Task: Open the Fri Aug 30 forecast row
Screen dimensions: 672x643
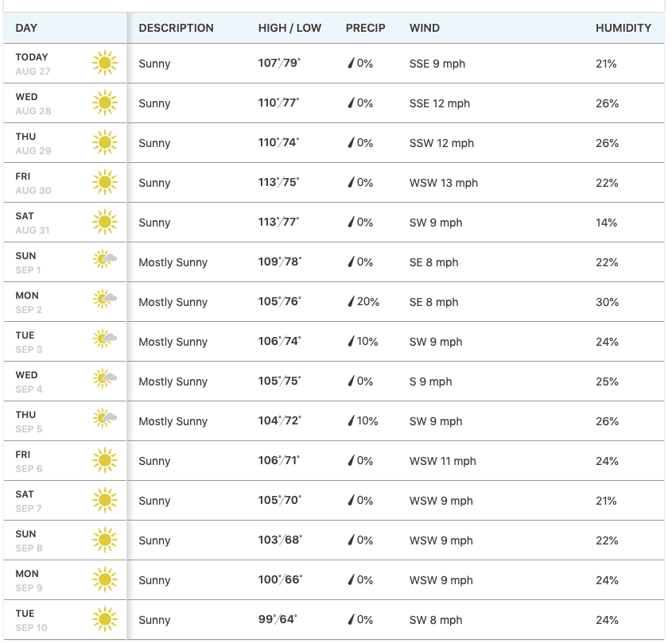Action: (x=334, y=183)
